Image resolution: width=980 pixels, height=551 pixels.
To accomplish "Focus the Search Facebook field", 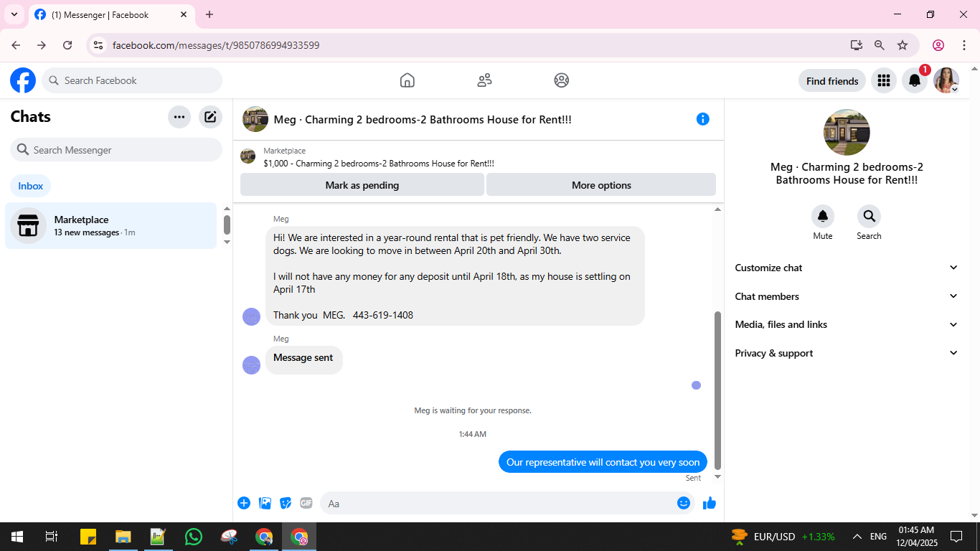I will click(x=132, y=80).
